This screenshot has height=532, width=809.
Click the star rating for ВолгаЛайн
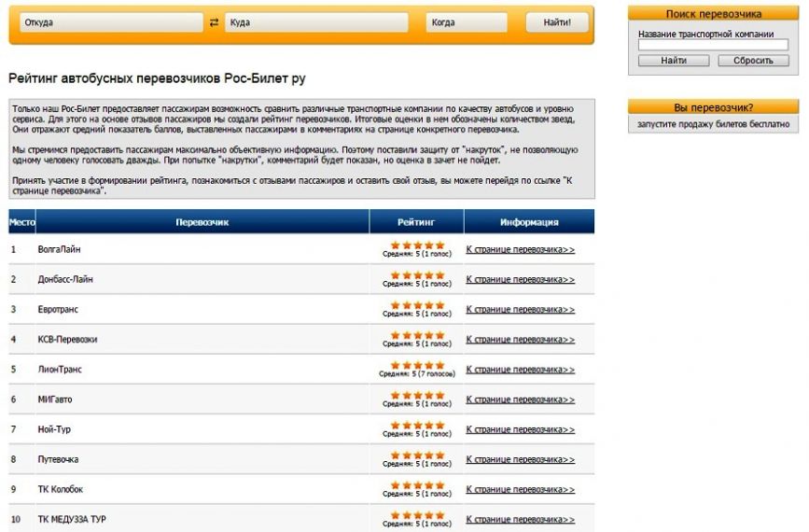click(417, 245)
